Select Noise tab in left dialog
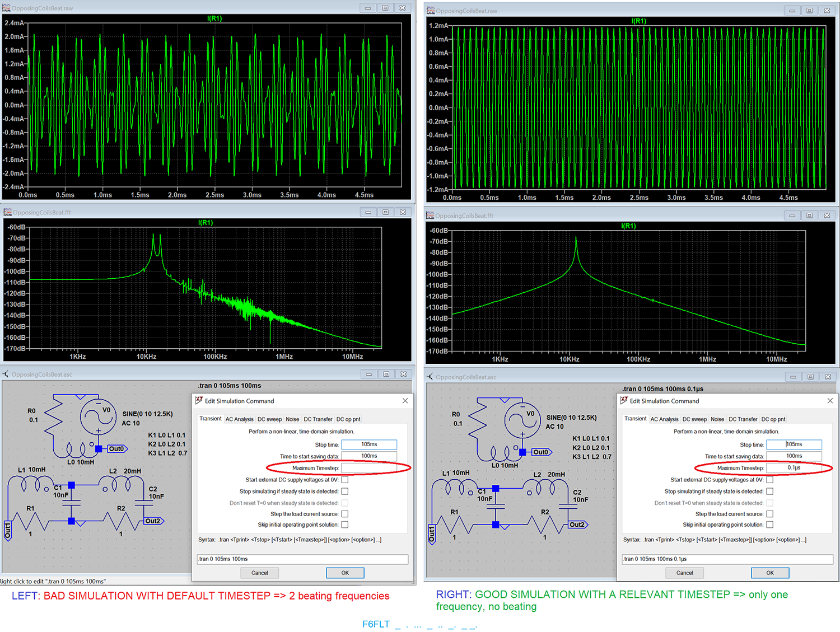Viewport: 840px width, 632px height. [x=292, y=419]
